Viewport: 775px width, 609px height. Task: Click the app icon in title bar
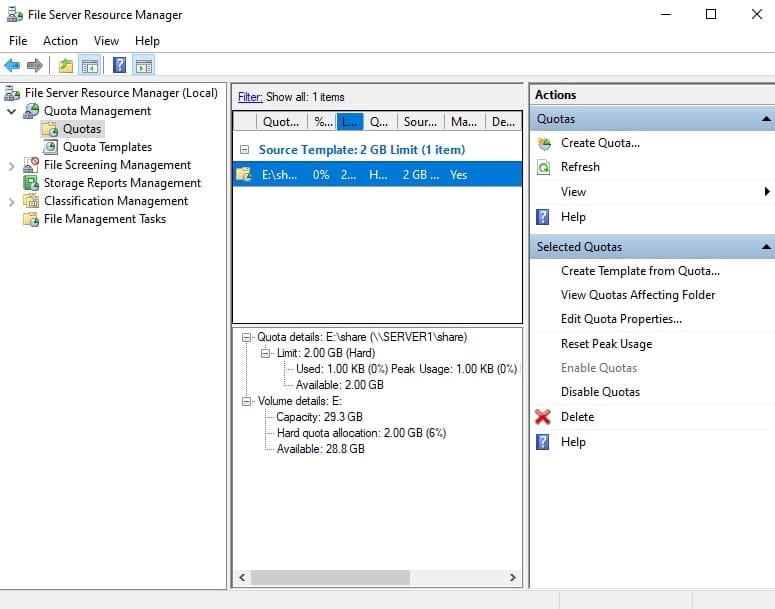pyautogui.click(x=14, y=15)
